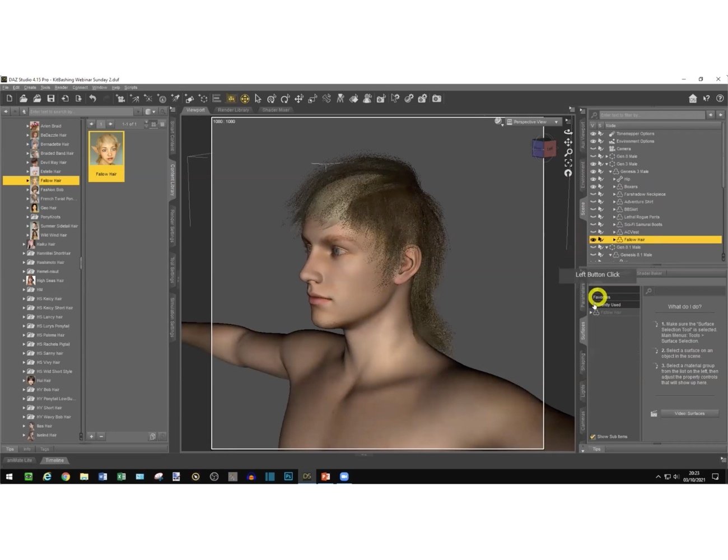Click the viewport pan camera control
The image size is (728, 560).
point(568,142)
